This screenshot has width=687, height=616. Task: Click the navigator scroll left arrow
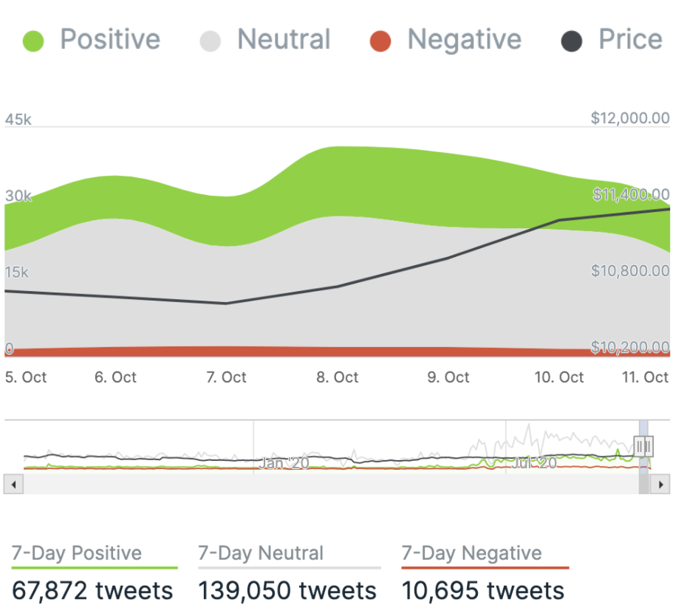pos(14,485)
